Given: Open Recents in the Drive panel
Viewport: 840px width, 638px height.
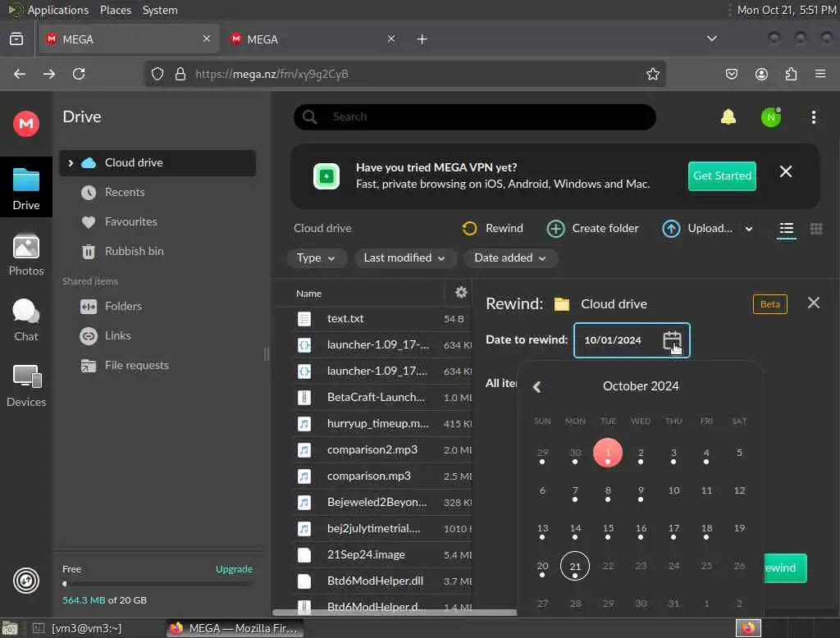Looking at the screenshot, I should click(125, 193).
